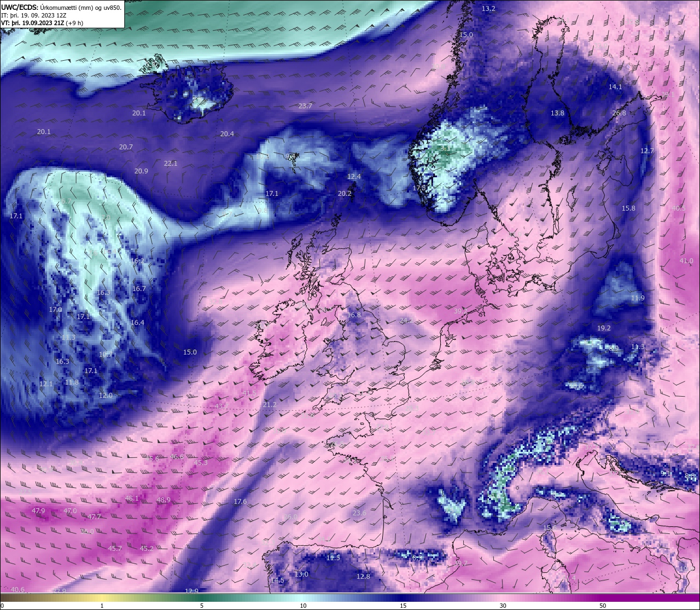
Task: Click the '30' tick label on the colour scale
Action: point(503,606)
